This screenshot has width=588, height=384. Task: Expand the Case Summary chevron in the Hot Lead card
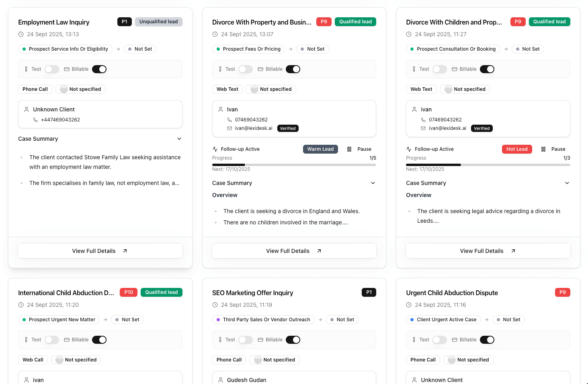(x=567, y=183)
